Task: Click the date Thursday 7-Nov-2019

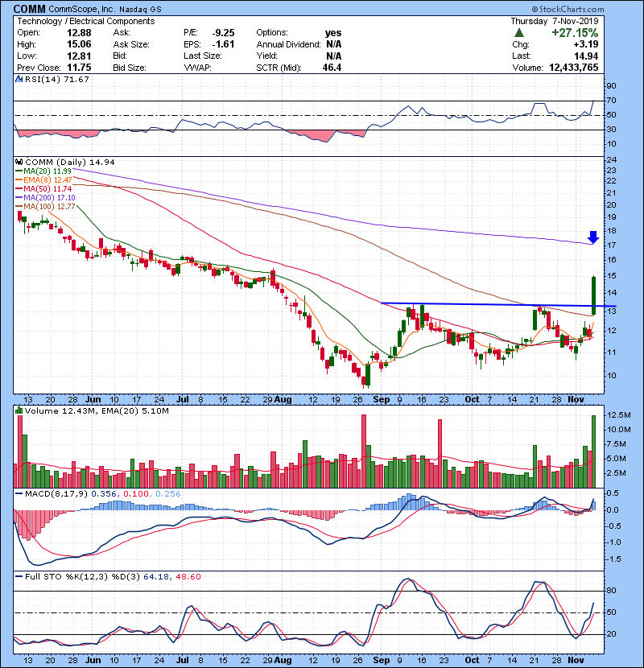Action: 555,21
